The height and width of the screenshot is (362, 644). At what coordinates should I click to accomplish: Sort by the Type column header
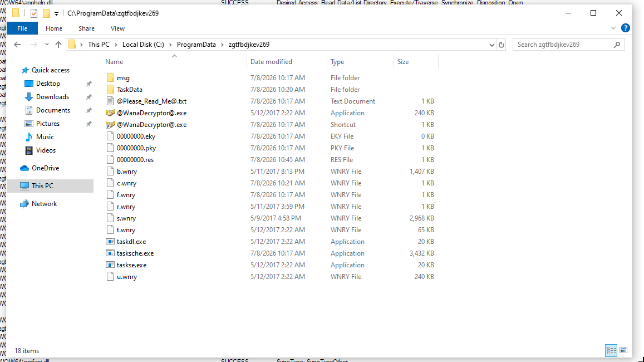337,62
